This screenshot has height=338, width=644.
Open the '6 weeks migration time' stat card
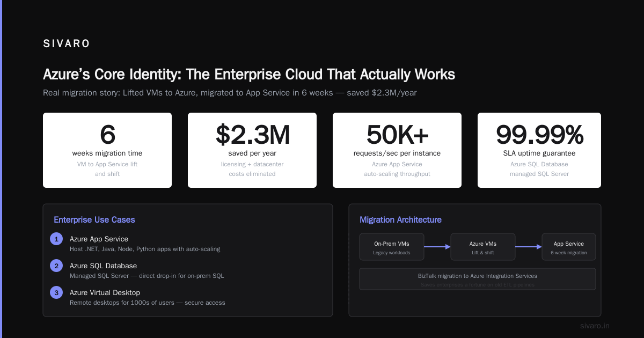click(107, 150)
